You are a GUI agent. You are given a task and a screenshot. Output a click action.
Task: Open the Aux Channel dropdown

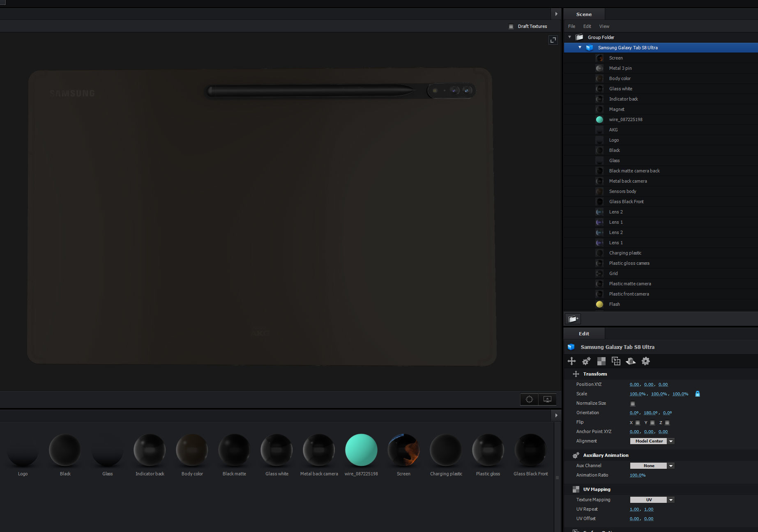click(x=652, y=466)
